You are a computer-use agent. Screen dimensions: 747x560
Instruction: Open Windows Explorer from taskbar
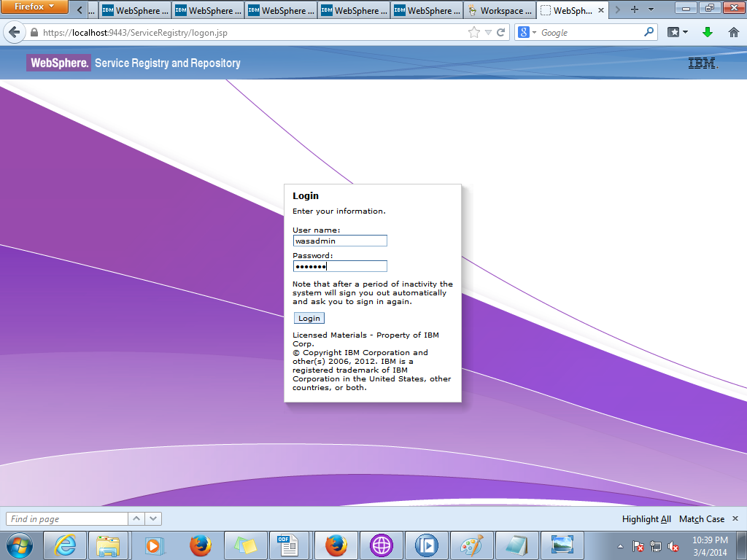coord(108,545)
